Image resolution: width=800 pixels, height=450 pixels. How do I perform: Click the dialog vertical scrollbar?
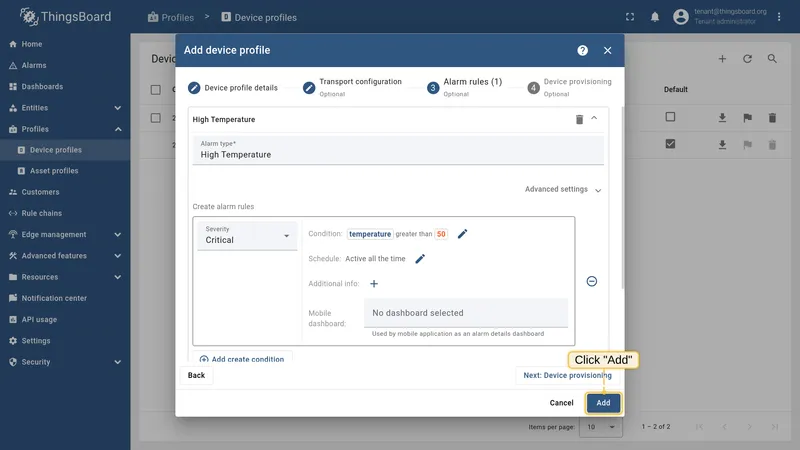tap(622, 198)
